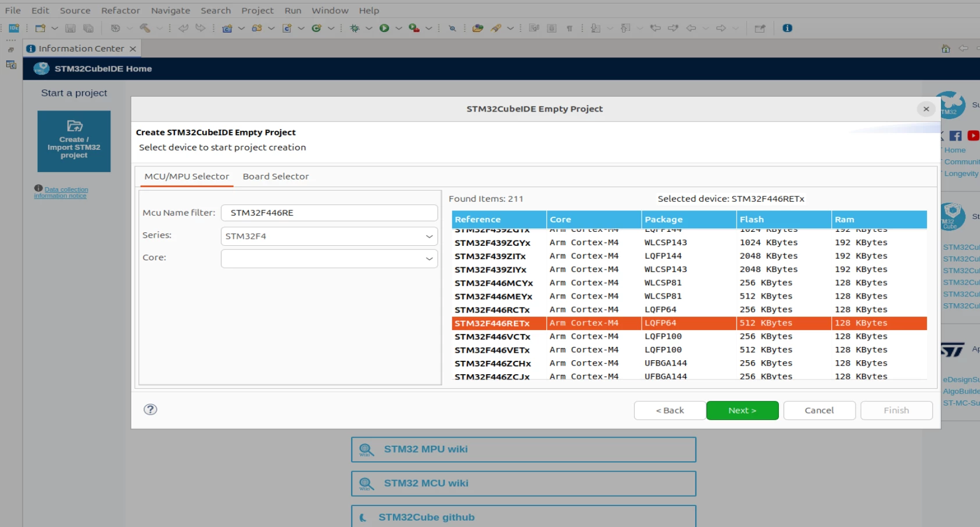Switch to the MCU/MPU Selector tab
The height and width of the screenshot is (527, 980).
[187, 177]
